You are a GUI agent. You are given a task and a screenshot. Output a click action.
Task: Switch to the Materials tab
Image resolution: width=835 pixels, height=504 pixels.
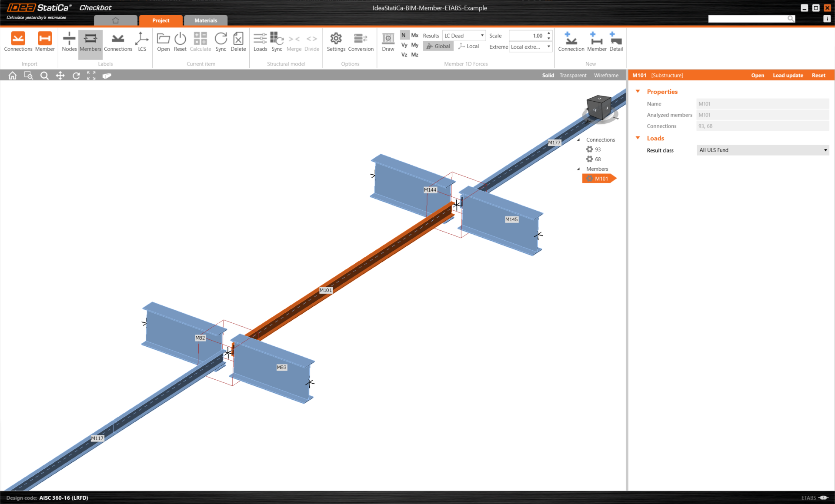pos(205,20)
